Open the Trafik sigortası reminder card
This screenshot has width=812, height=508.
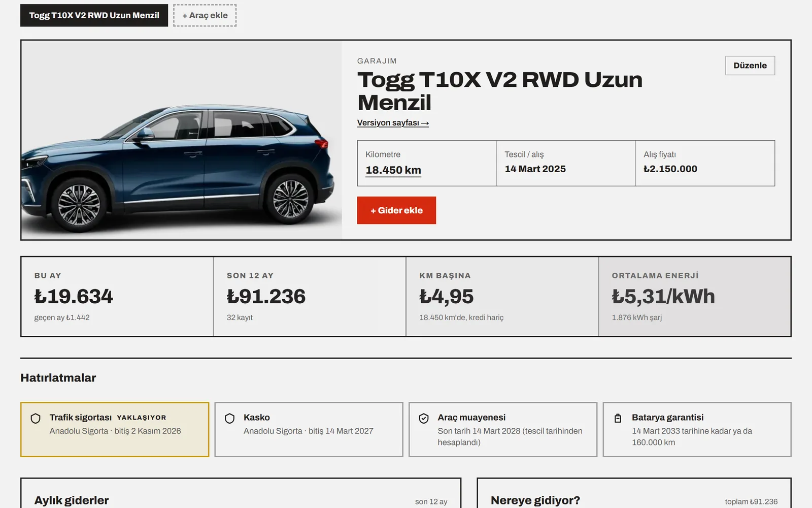click(x=115, y=430)
